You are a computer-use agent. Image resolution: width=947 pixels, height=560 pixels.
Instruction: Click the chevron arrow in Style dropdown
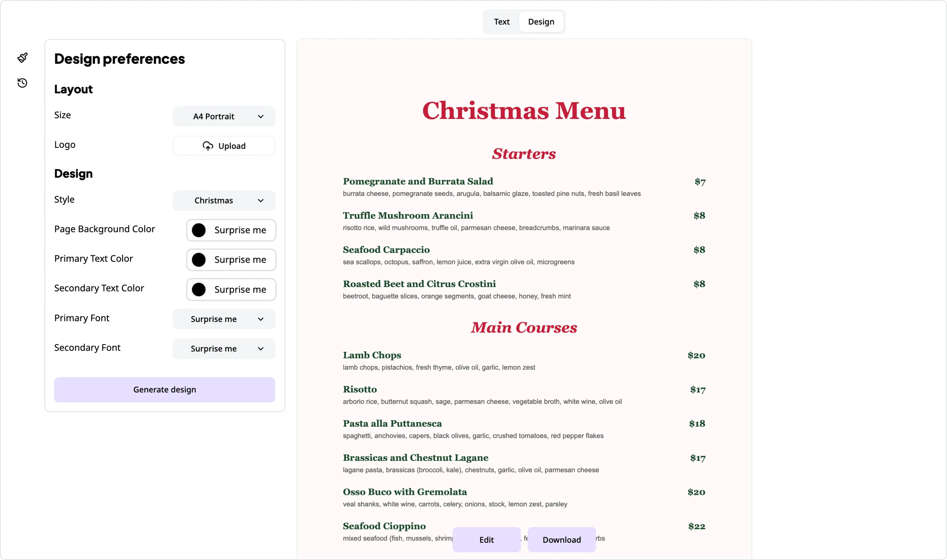[260, 201]
